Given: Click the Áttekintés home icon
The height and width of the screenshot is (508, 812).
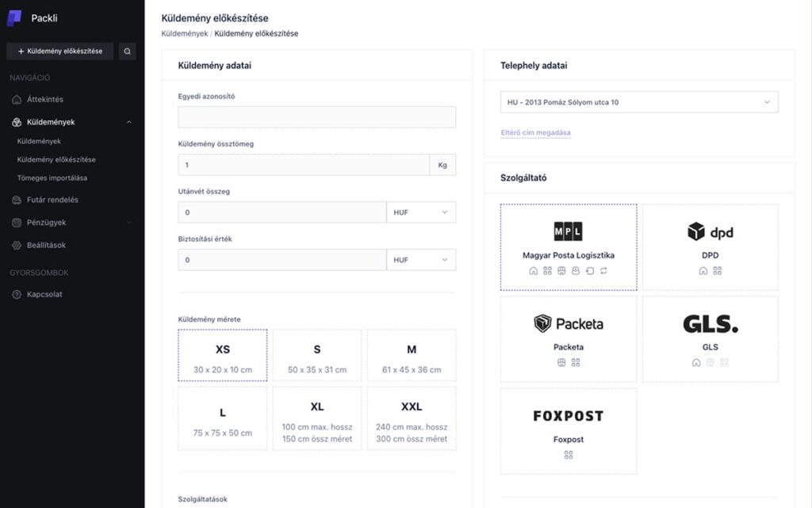Looking at the screenshot, I should 17,100.
